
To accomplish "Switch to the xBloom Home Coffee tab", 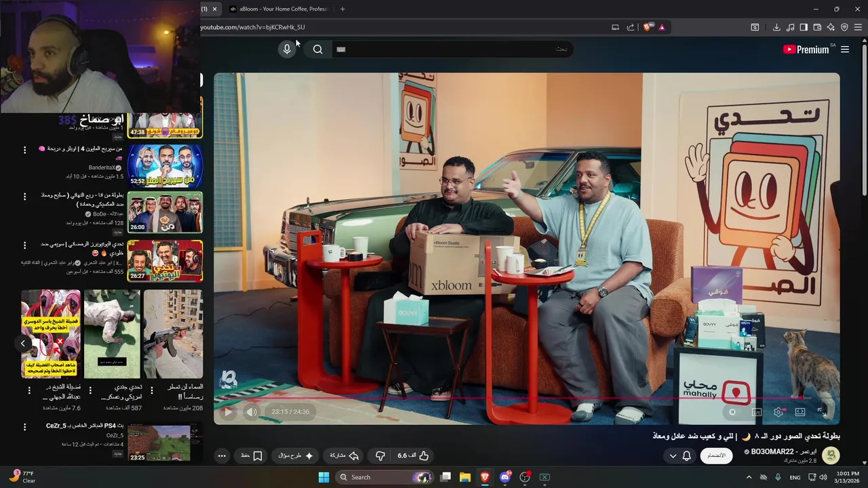I will [279, 9].
